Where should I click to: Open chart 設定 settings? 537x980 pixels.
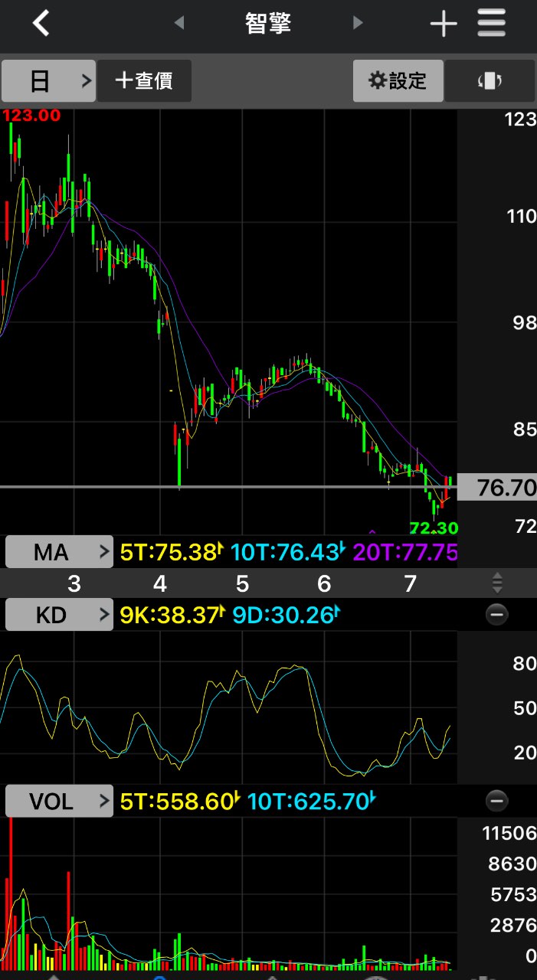point(398,80)
